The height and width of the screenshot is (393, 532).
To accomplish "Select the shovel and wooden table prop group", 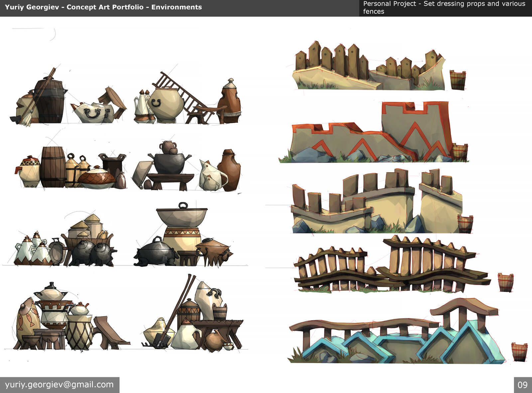I will [x=193, y=313].
